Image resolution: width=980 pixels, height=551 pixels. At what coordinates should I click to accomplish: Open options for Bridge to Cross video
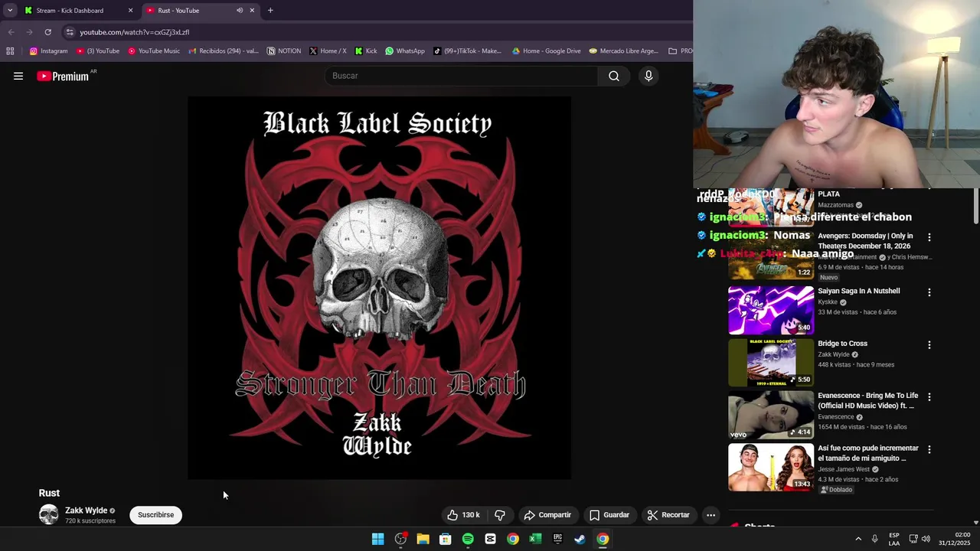[x=929, y=345]
